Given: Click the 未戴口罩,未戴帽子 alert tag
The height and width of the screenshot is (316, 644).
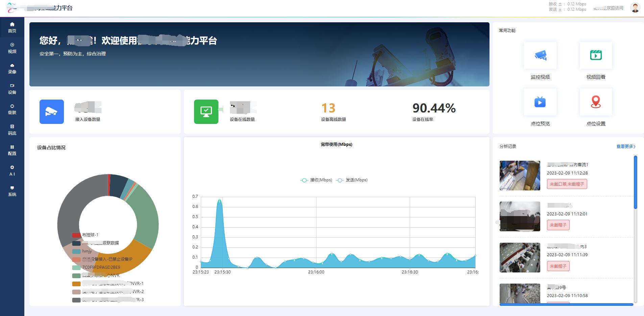Looking at the screenshot, I should (568, 184).
